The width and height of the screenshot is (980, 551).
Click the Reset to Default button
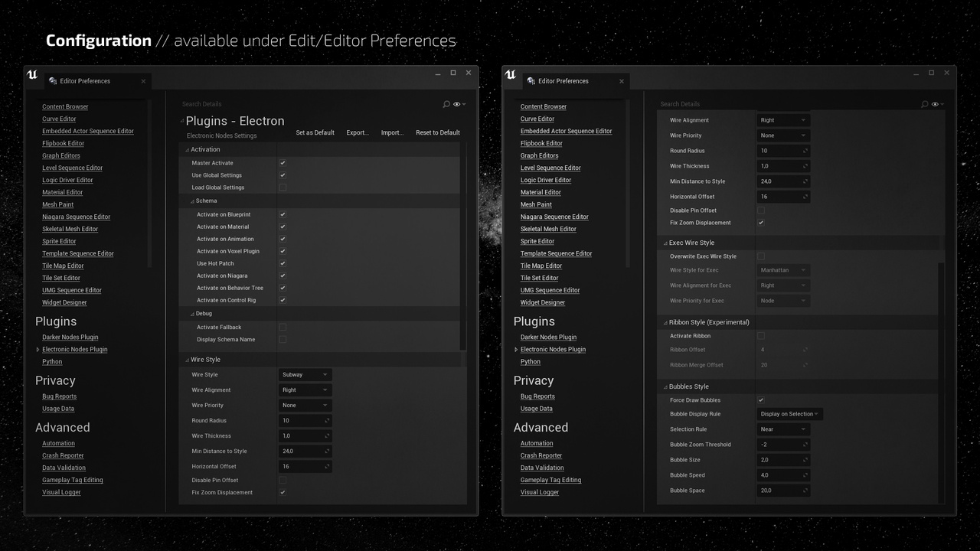click(437, 133)
